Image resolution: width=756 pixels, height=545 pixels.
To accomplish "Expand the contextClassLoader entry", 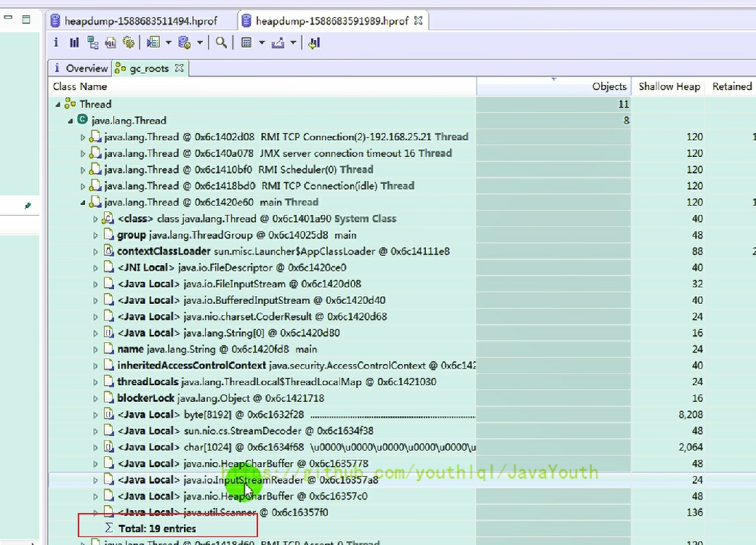I will (96, 251).
